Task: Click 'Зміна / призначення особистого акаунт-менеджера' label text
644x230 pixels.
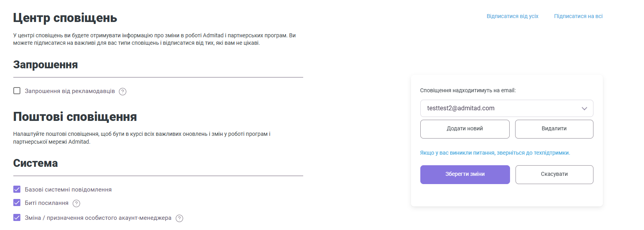Action: pos(98,218)
